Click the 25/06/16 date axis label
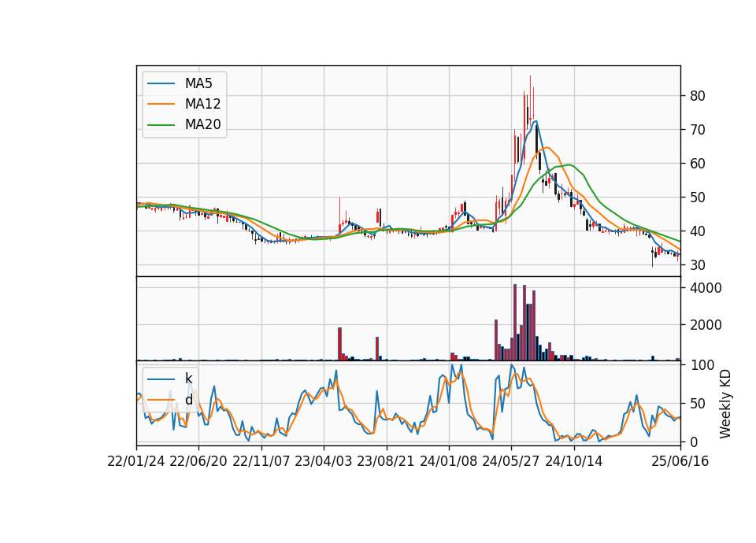The width and height of the screenshot is (756, 543). pyautogui.click(x=680, y=461)
